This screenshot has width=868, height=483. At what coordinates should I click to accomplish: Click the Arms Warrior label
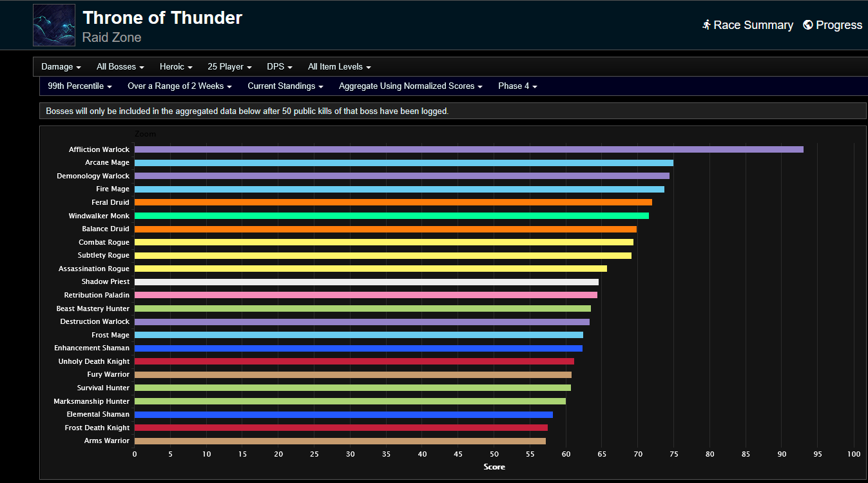pyautogui.click(x=107, y=441)
